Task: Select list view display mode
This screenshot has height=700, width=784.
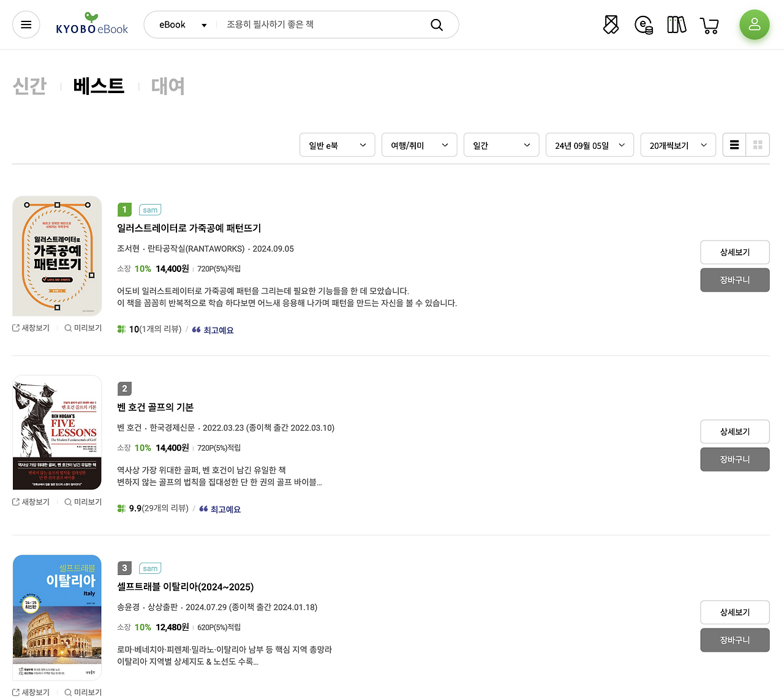Action: tap(734, 145)
